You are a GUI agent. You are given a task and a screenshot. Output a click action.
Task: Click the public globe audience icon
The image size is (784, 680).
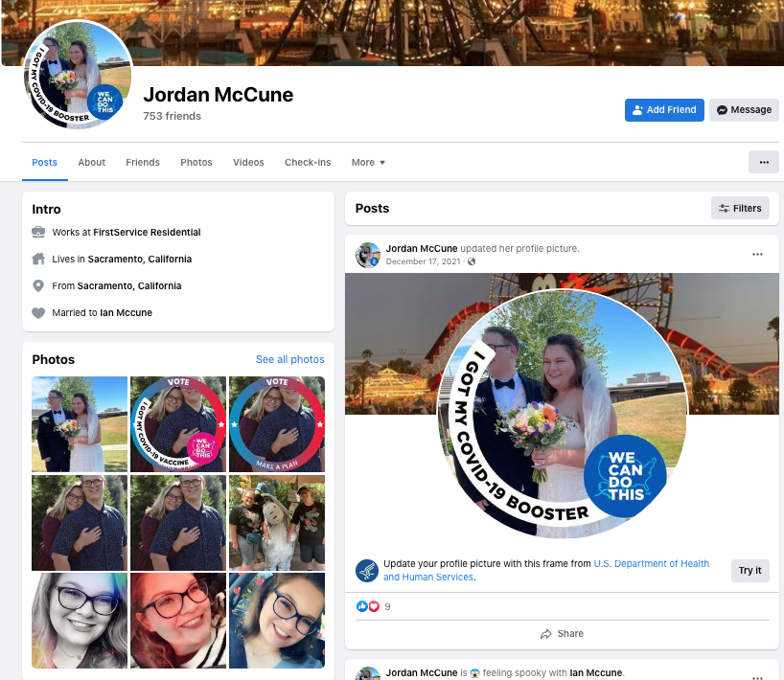[472, 261]
